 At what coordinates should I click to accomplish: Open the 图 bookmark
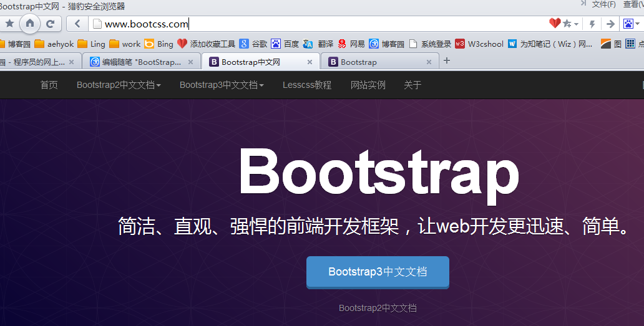click(611, 44)
